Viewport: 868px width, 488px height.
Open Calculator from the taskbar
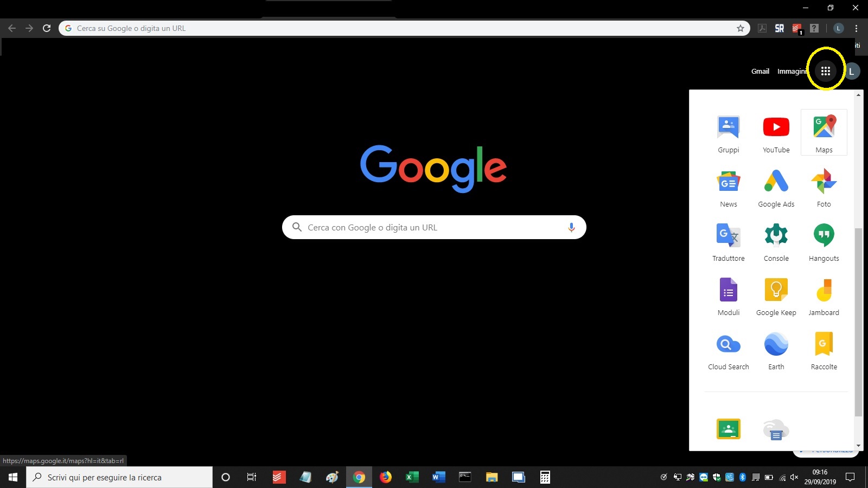coord(545,477)
